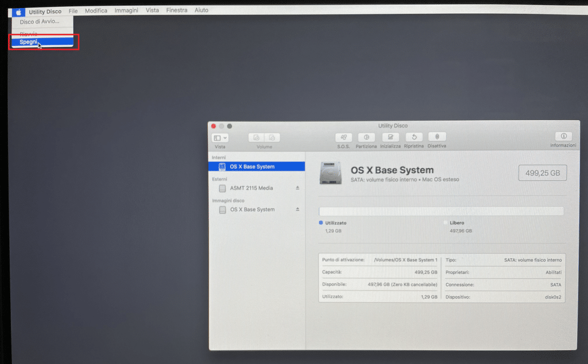588x364 pixels.
Task: Click the Libero 497,96 GB figure
Action: click(x=461, y=231)
